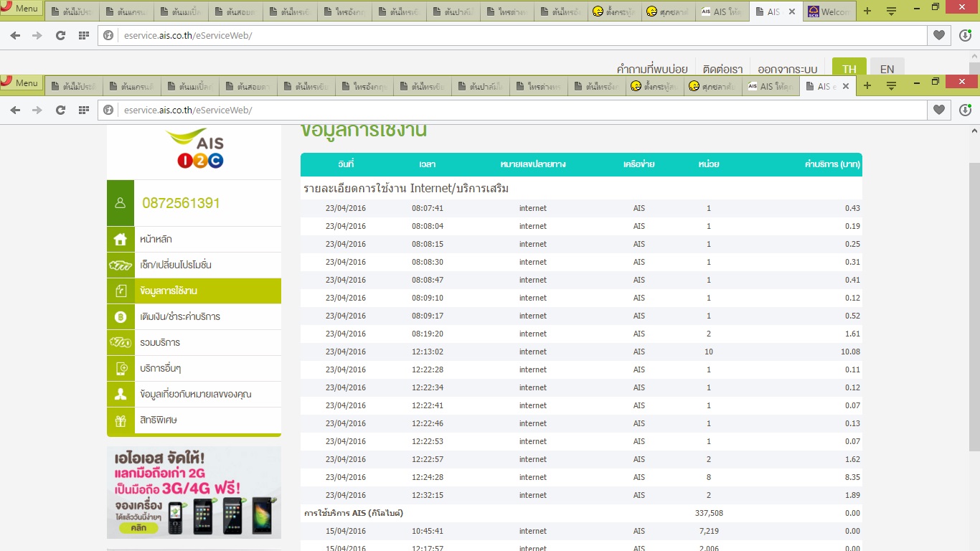This screenshot has width=980, height=551.
Task: Select the 08:07:41 time cell
Action: [x=428, y=208]
